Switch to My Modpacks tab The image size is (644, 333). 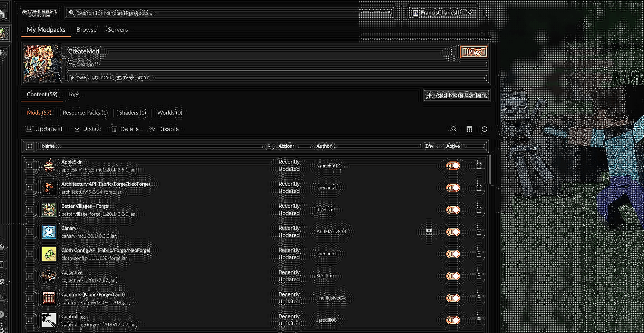tap(46, 30)
